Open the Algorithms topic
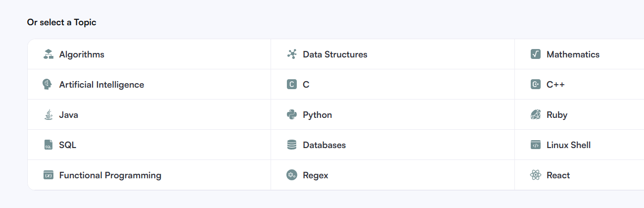The width and height of the screenshot is (644, 208). [x=82, y=54]
